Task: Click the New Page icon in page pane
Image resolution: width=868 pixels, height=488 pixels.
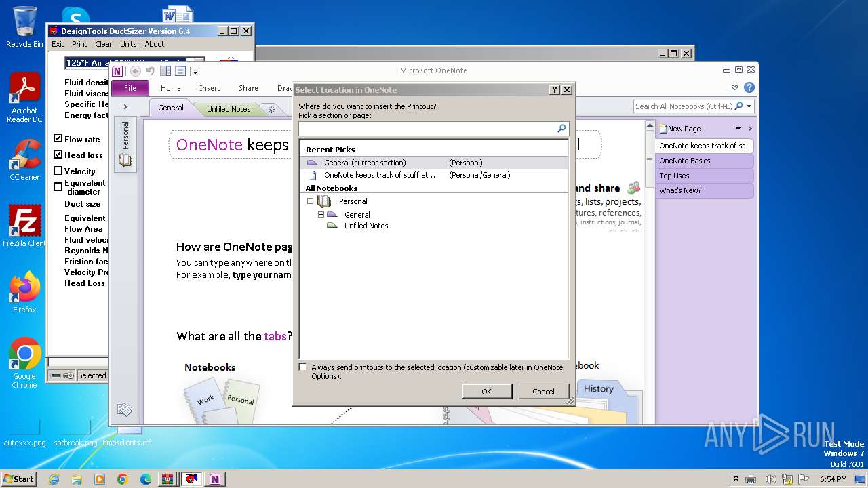Action: (663, 128)
